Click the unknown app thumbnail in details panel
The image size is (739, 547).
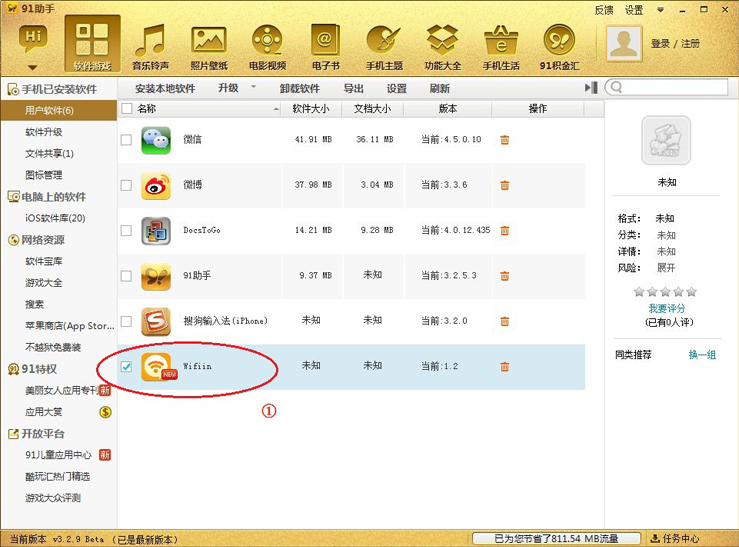pos(666,140)
